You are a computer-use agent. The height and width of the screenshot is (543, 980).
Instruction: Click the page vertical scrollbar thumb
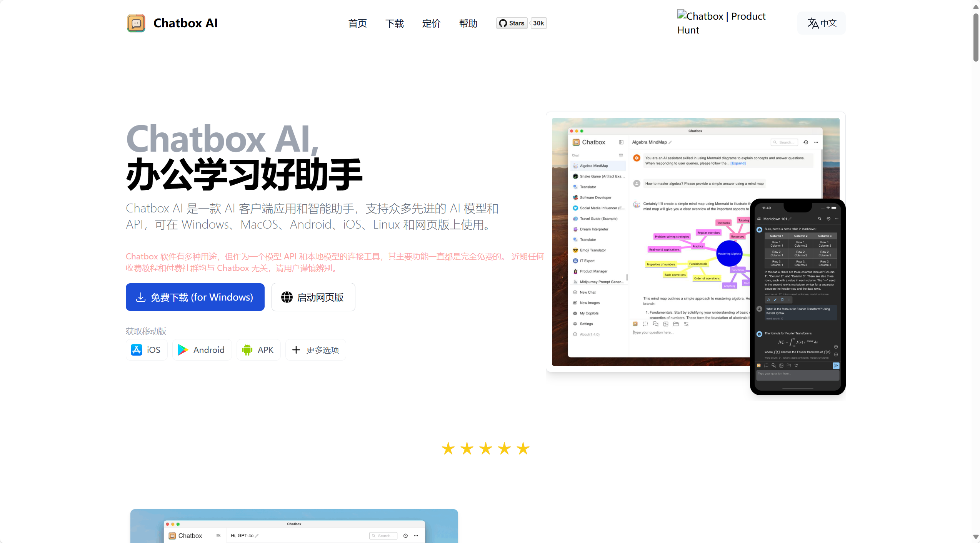[x=976, y=38]
